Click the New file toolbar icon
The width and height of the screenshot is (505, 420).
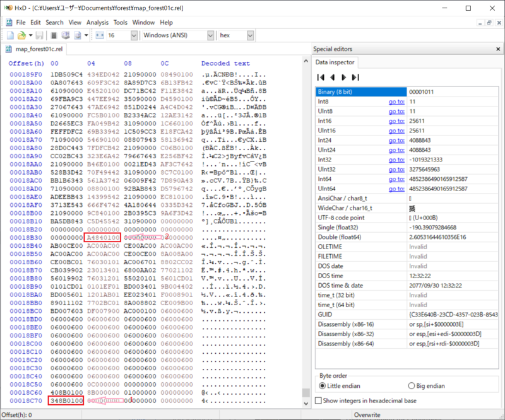[x=10, y=35]
